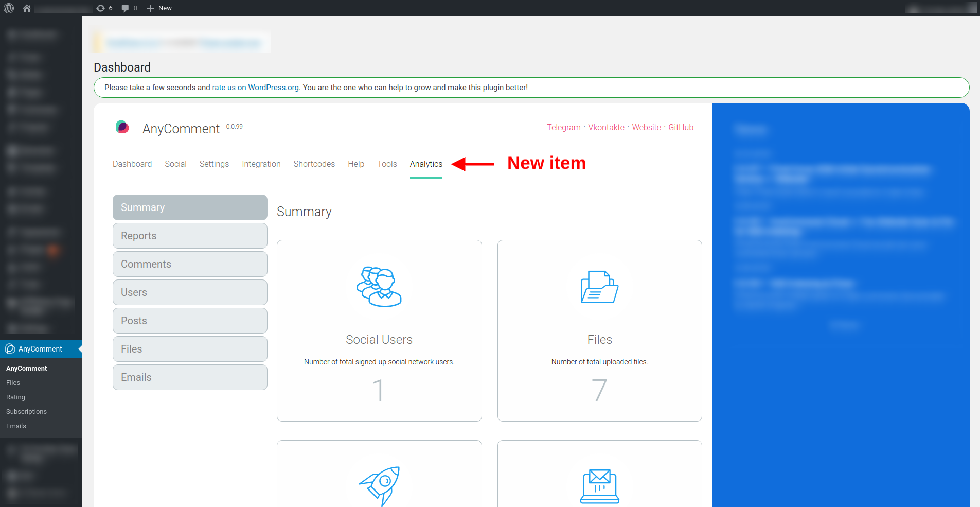Select the Analytics tab
The width and height of the screenshot is (980, 507).
[x=426, y=164]
